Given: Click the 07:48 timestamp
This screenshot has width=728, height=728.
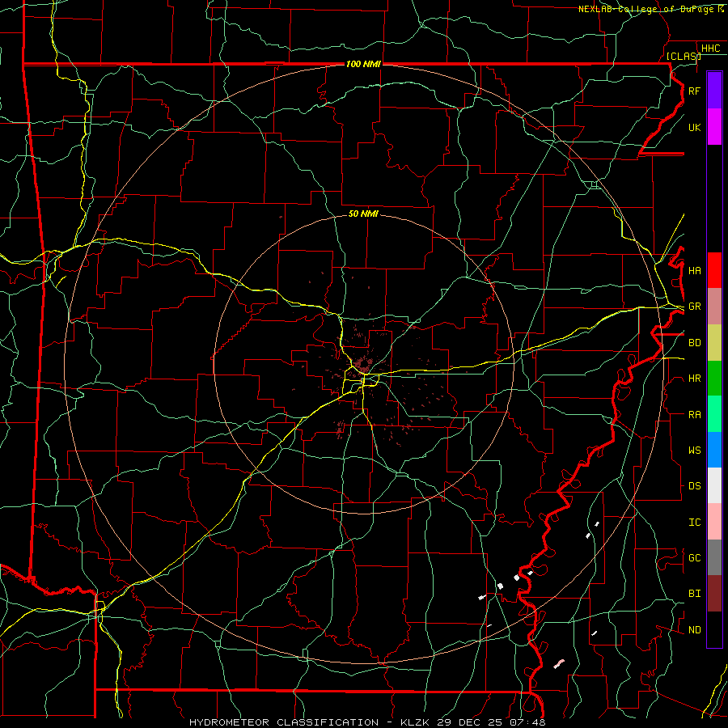Looking at the screenshot, I should (527, 722).
